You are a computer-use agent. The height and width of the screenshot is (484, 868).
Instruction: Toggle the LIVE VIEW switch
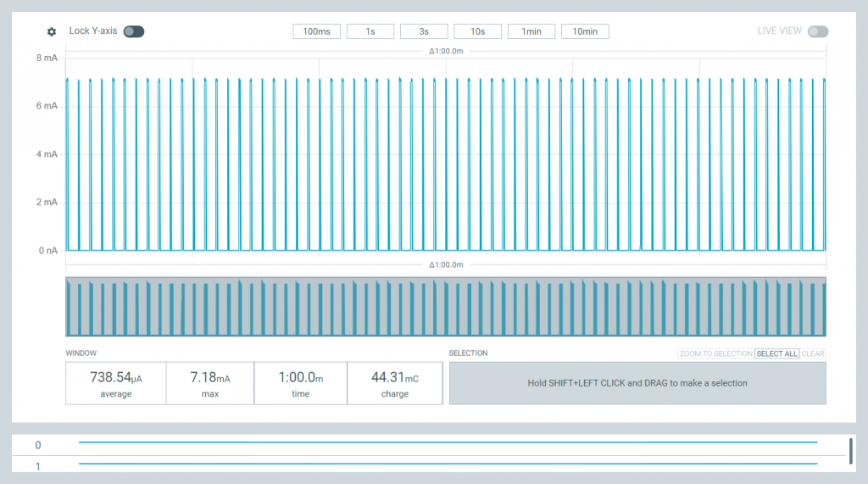coord(818,31)
